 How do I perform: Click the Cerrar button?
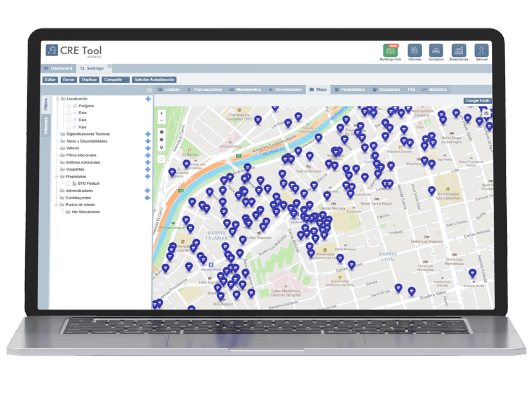(69, 80)
